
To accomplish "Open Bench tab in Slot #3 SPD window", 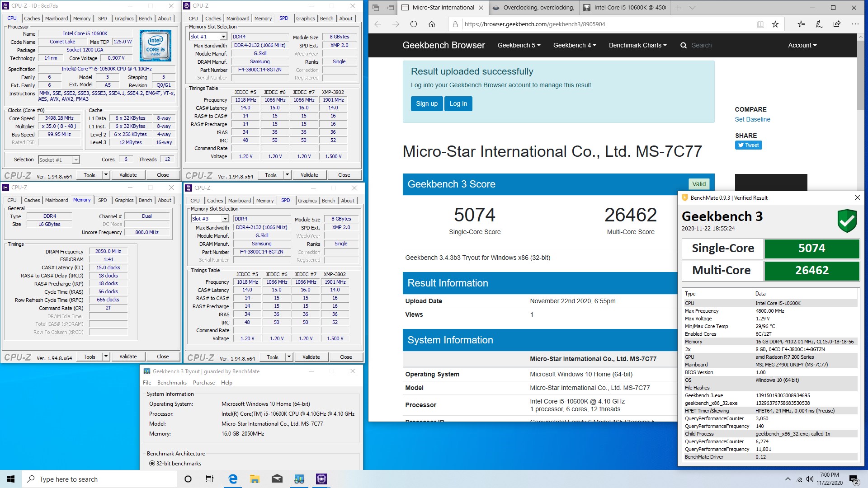I will pos(329,201).
